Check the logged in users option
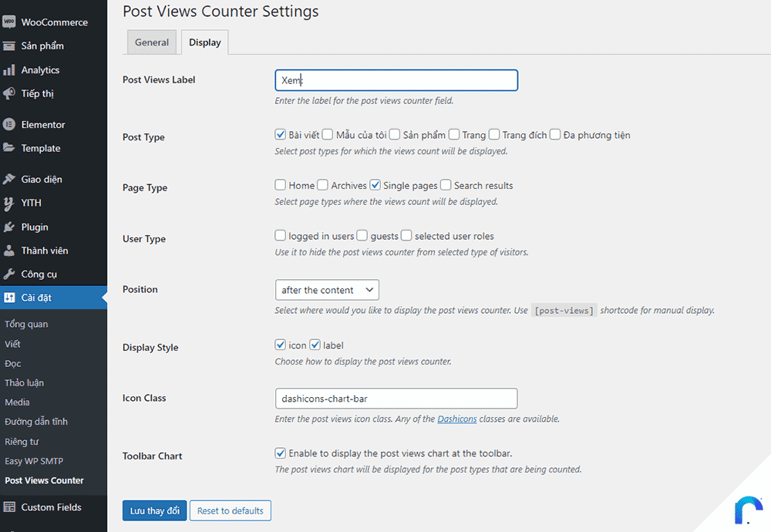This screenshot has width=771, height=532. (281, 235)
